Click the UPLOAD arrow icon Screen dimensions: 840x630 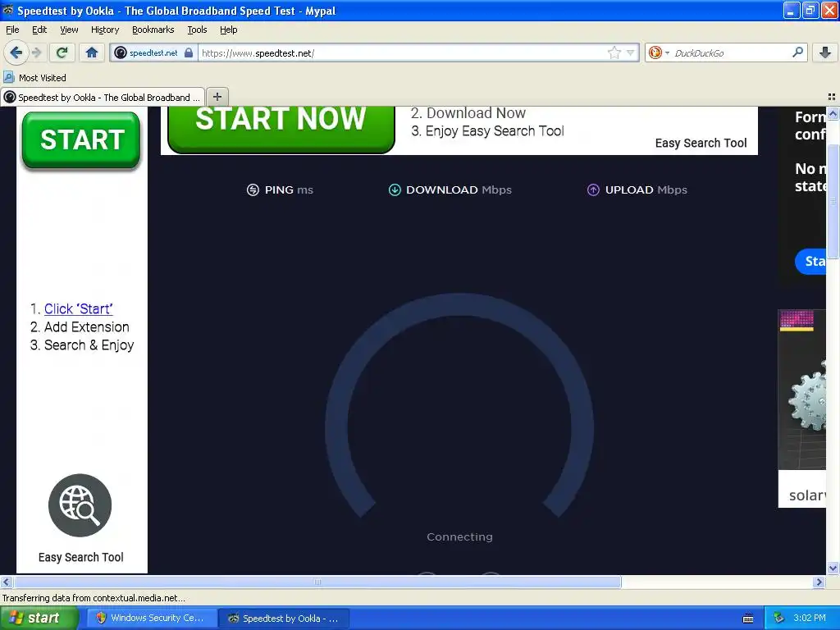coord(593,189)
